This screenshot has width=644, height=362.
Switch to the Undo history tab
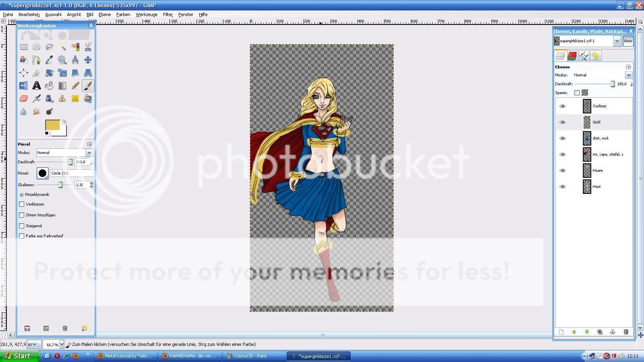tap(596, 56)
